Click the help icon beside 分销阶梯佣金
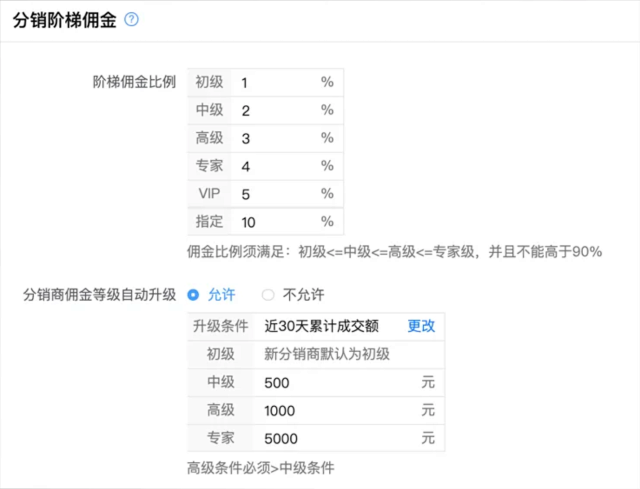Screen dimensions: 640x489 pos(131,19)
